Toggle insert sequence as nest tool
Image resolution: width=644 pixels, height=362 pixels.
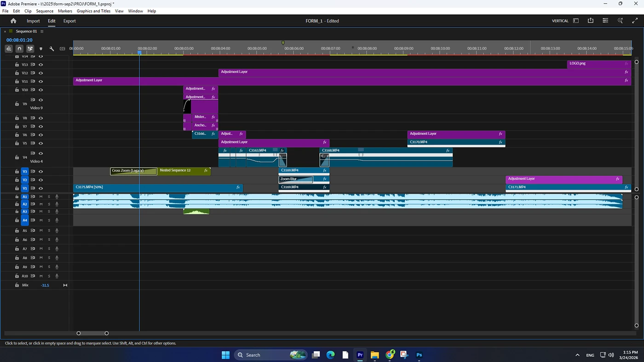click(x=9, y=48)
